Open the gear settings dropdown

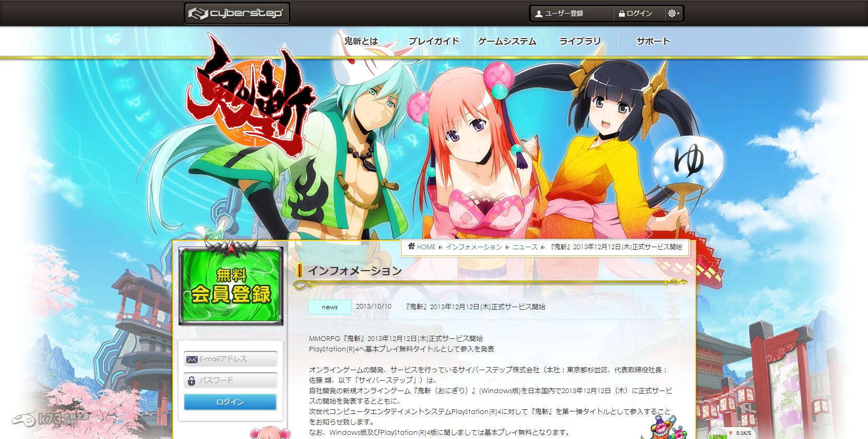673,14
